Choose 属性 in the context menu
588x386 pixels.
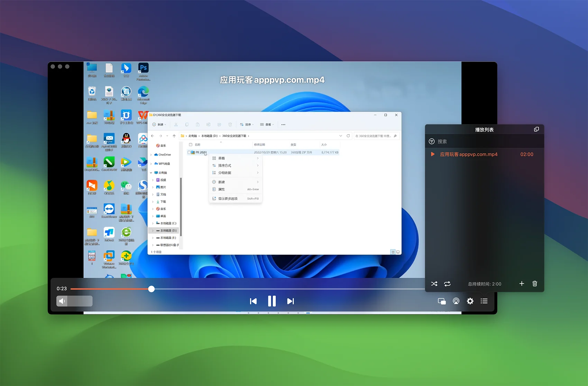235,189
